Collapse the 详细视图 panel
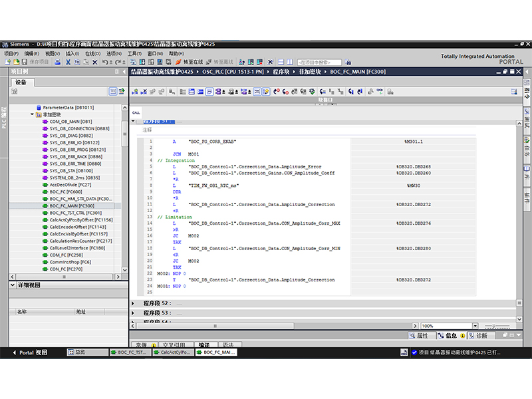This screenshot has width=532, height=399. [x=13, y=285]
